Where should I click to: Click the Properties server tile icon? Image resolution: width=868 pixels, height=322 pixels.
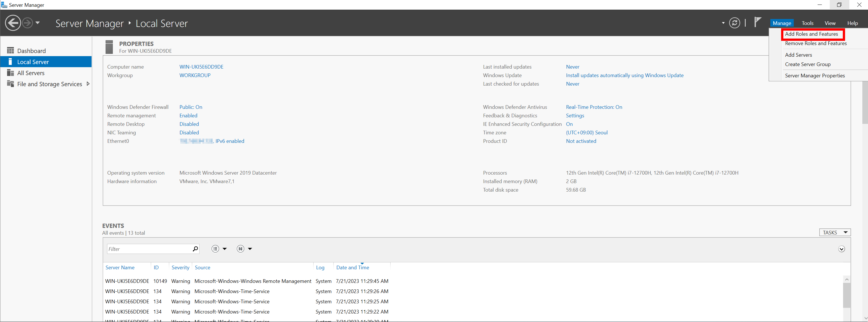(109, 47)
